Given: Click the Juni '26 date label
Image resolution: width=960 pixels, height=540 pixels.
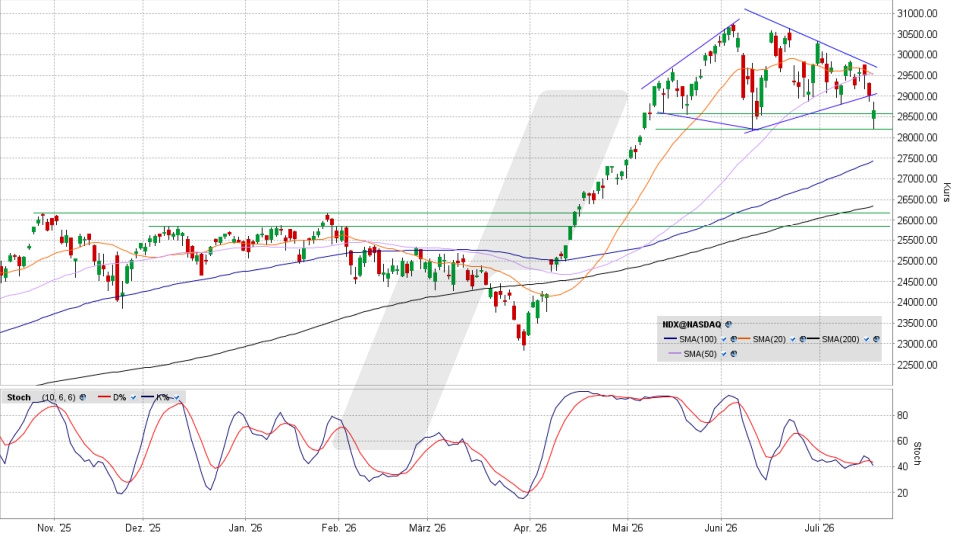Looking at the screenshot, I should point(721,528).
